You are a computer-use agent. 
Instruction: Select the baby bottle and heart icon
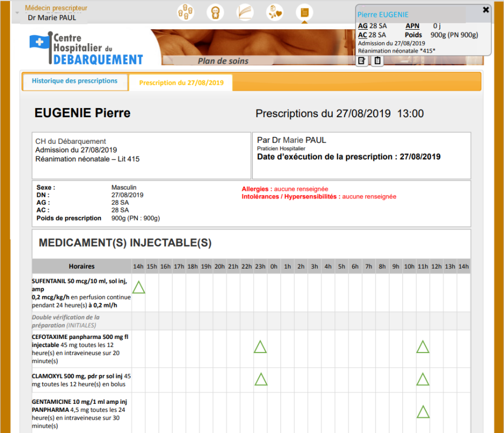[274, 12]
